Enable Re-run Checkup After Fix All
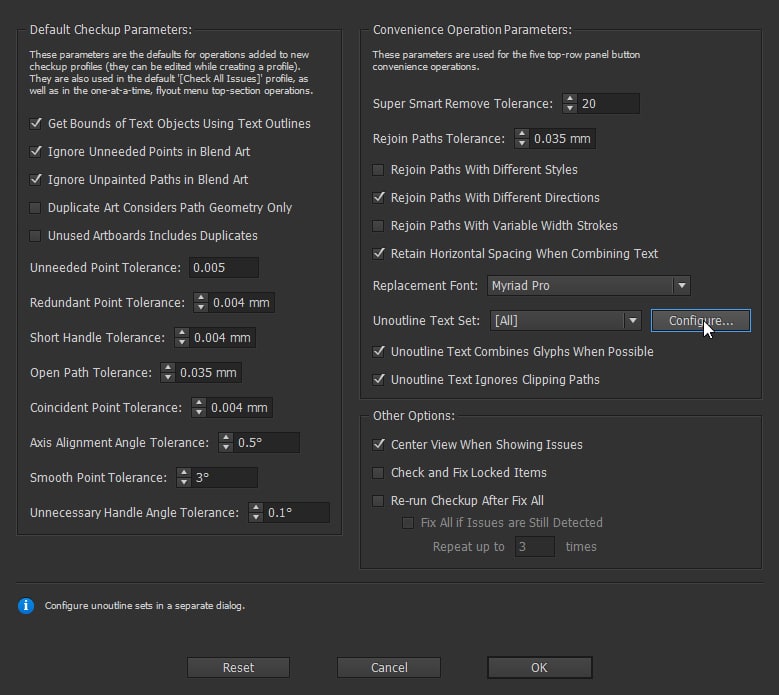The image size is (779, 695). [378, 500]
